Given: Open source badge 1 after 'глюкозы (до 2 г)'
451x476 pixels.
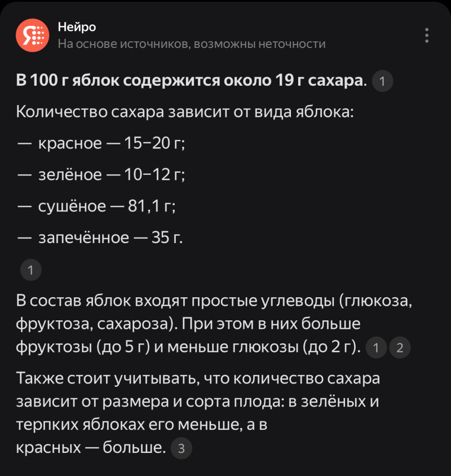Looking at the screenshot, I should [374, 348].
